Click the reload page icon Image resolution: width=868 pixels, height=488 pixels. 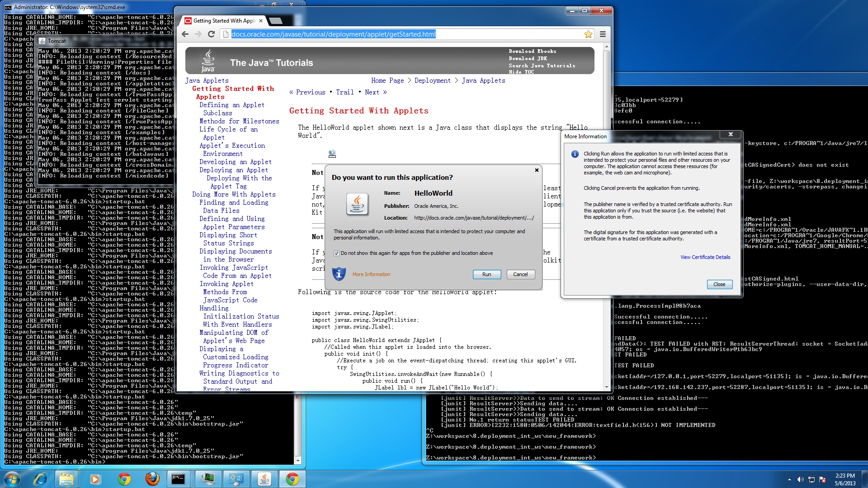point(211,34)
